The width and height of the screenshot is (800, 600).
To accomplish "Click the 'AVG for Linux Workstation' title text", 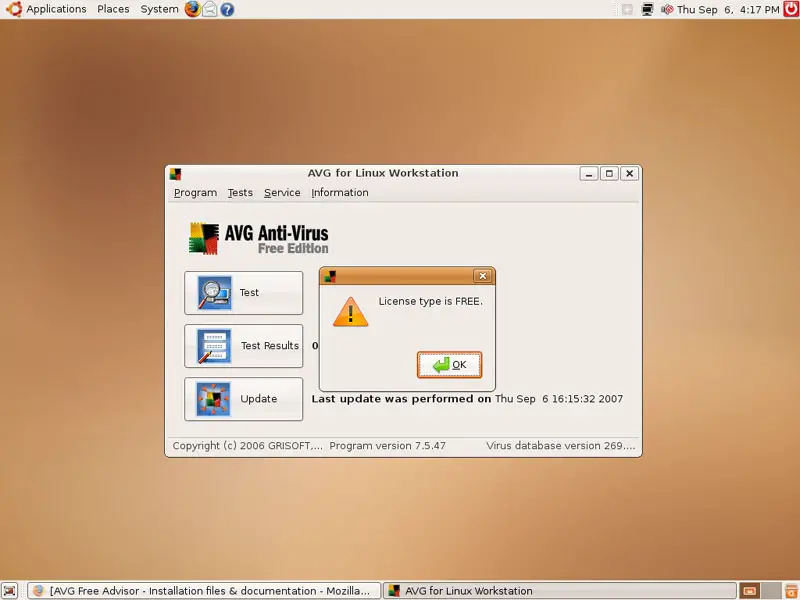I will pyautogui.click(x=383, y=173).
